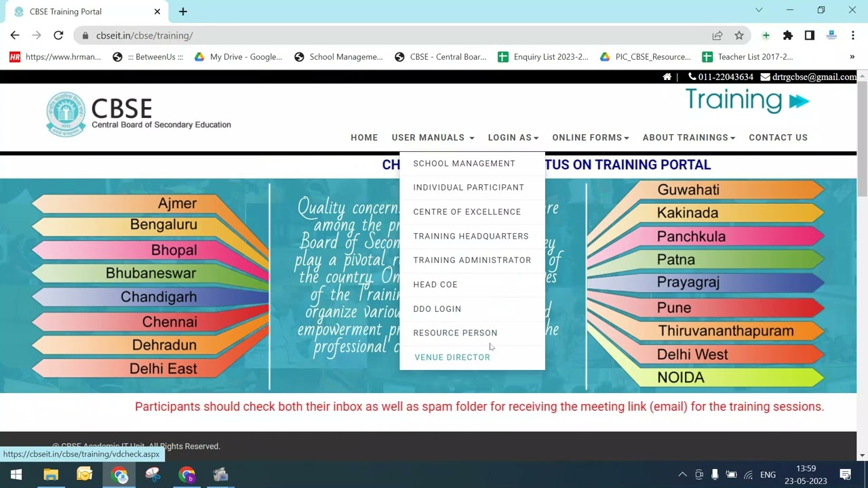
Task: Click the share page icon
Action: point(717,35)
